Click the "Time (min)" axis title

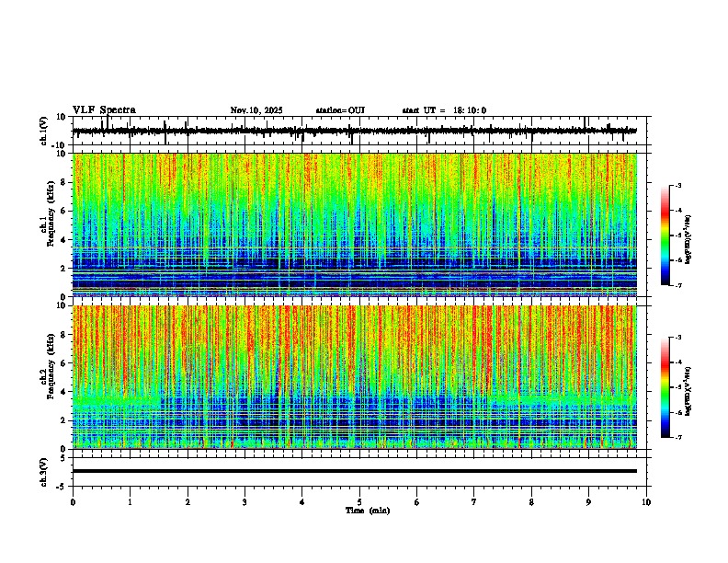[x=368, y=511]
